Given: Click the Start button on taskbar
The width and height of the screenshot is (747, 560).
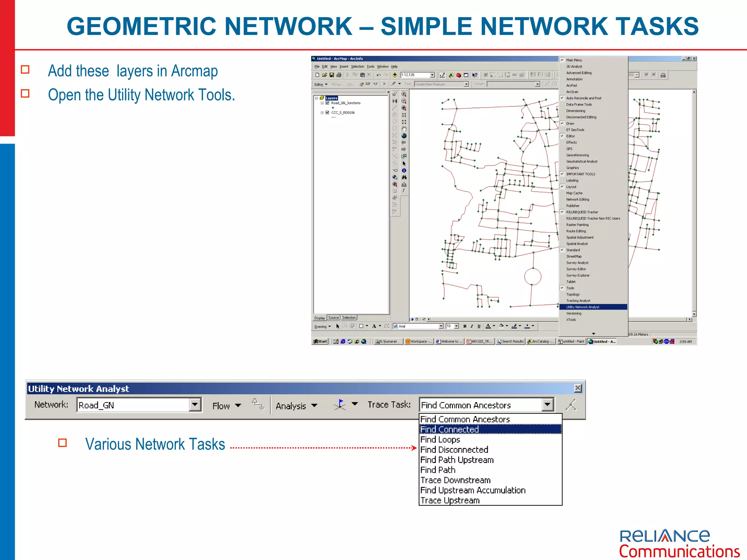Looking at the screenshot, I should coord(320,341).
